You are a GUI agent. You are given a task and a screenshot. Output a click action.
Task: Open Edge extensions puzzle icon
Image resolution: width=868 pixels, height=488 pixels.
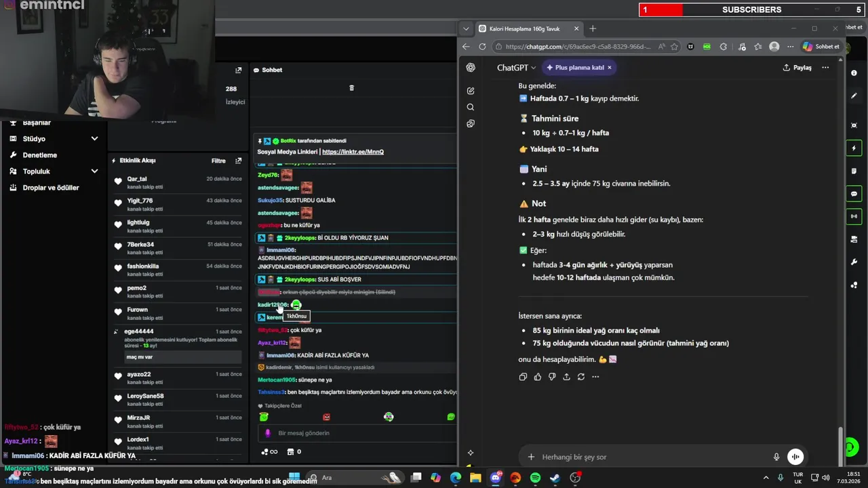coord(724,47)
